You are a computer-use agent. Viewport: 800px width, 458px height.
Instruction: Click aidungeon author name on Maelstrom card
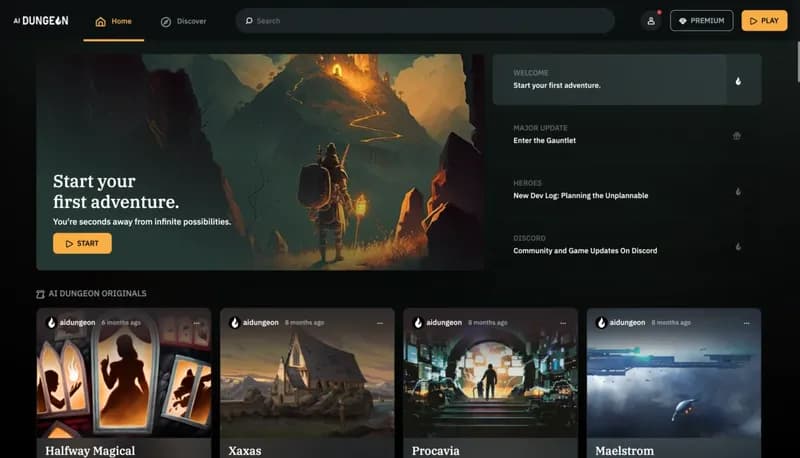tap(627, 322)
